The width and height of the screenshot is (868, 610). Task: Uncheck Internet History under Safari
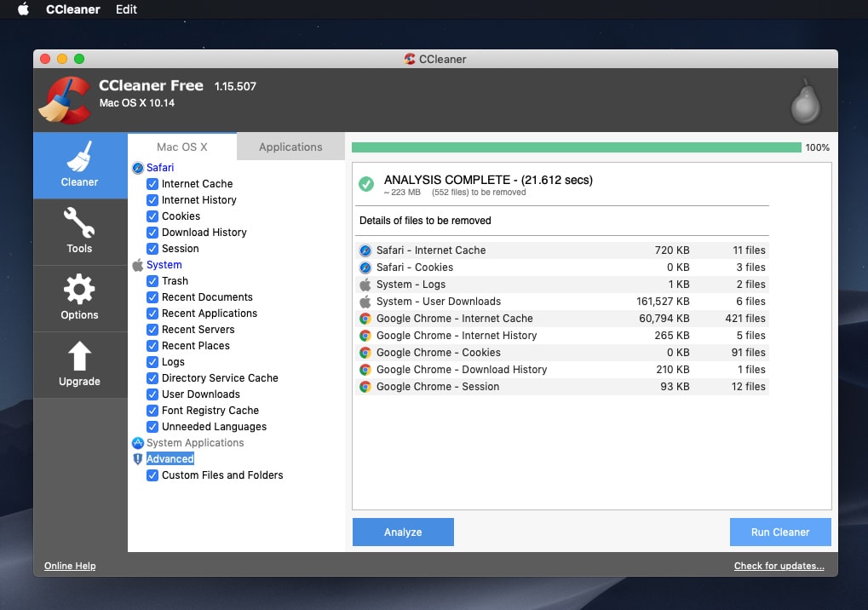pos(152,199)
